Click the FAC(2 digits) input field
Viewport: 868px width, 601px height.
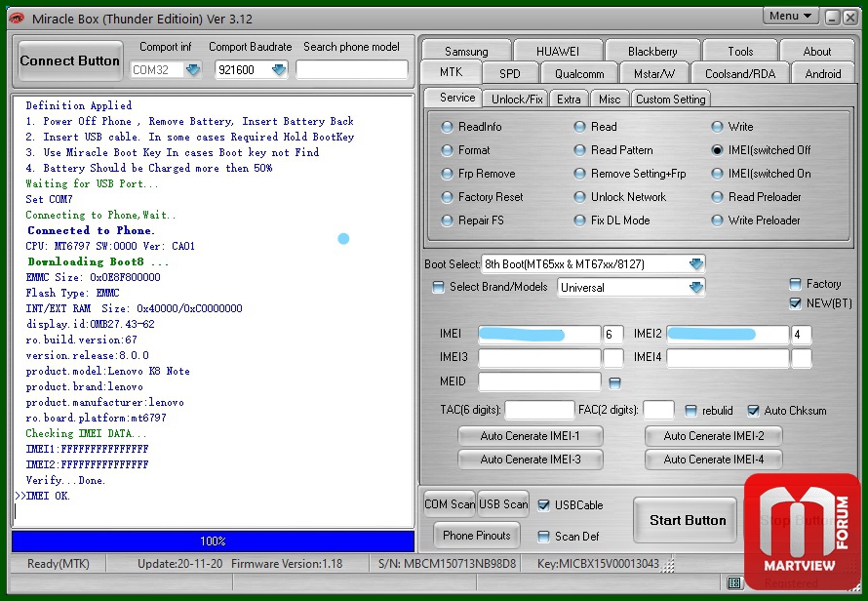658,411
